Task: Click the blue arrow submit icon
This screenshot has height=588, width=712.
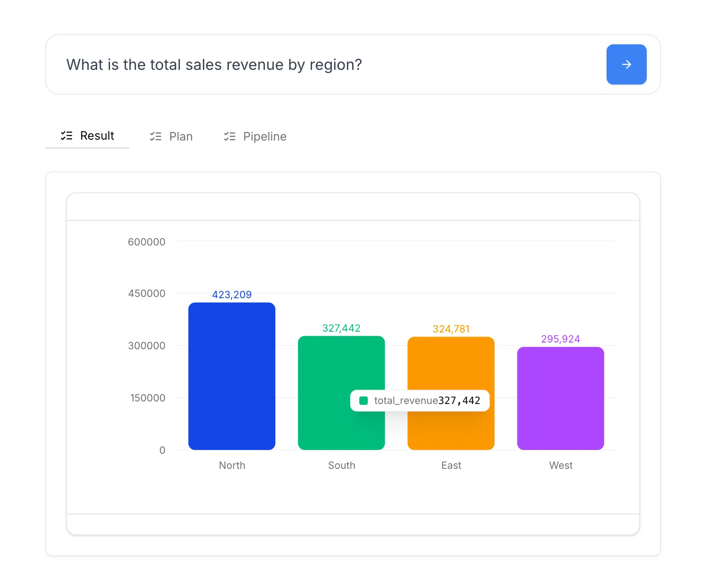Action: tap(626, 64)
